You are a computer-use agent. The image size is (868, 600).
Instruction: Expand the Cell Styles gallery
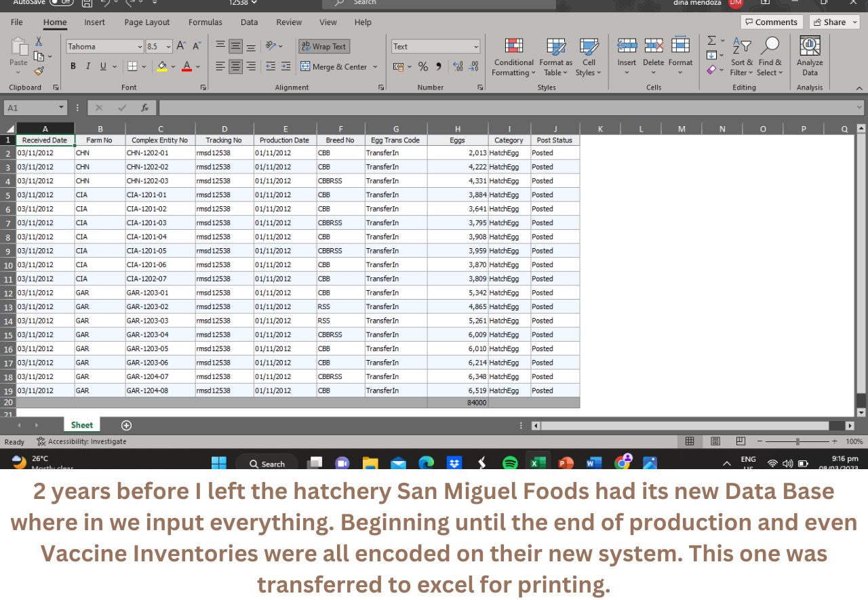[589, 57]
